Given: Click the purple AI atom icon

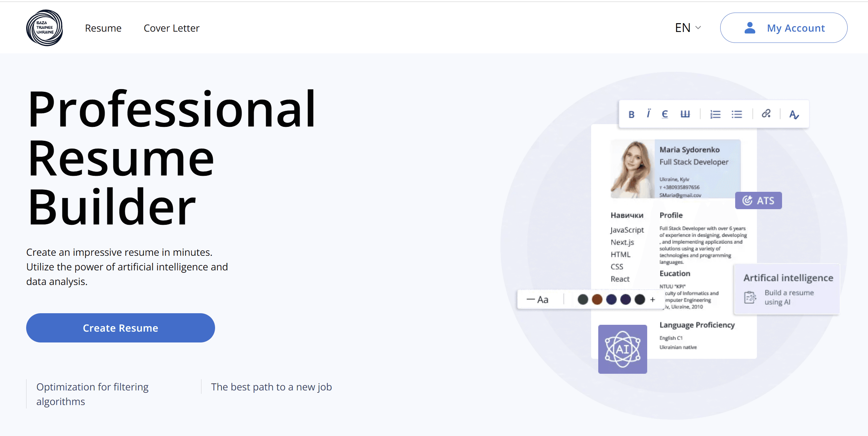Looking at the screenshot, I should (x=622, y=349).
